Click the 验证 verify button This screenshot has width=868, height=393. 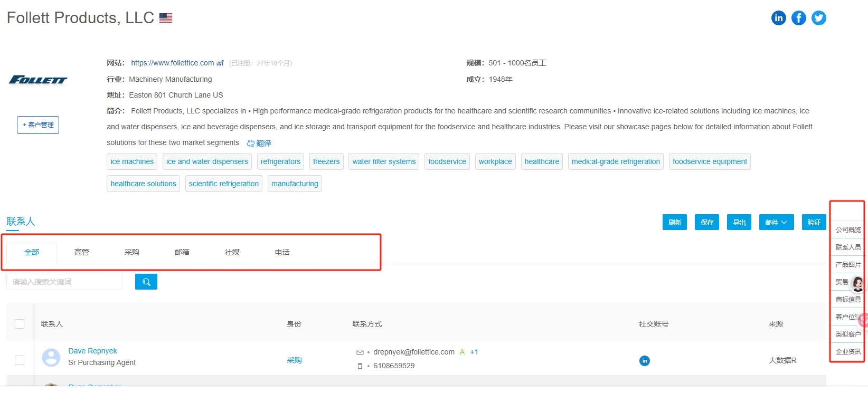click(814, 222)
